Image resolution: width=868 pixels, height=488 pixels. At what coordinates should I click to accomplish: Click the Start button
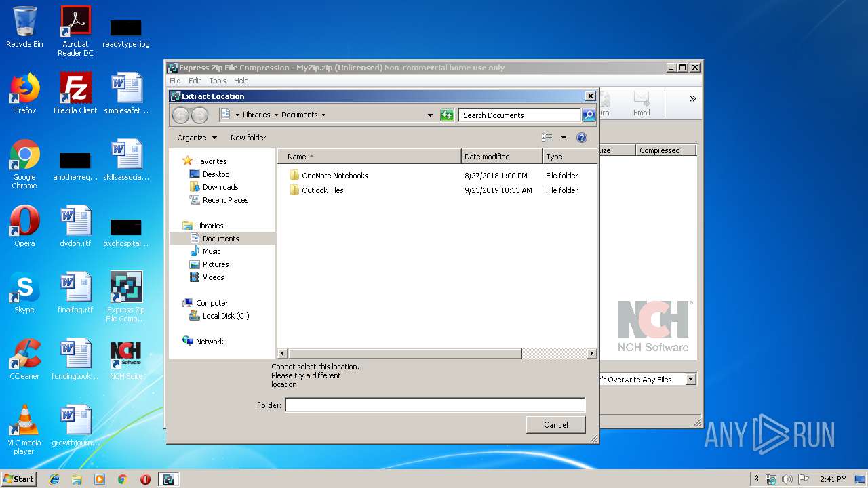click(19, 479)
